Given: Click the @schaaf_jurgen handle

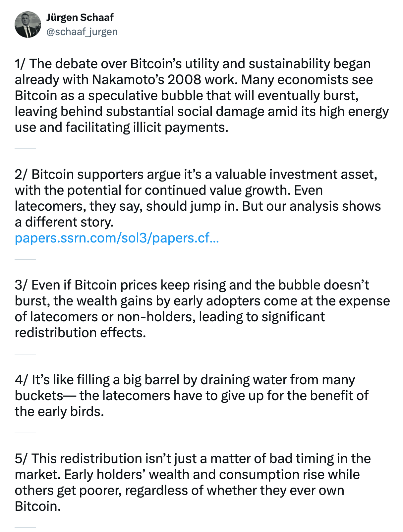Looking at the screenshot, I should pyautogui.click(x=82, y=32).
